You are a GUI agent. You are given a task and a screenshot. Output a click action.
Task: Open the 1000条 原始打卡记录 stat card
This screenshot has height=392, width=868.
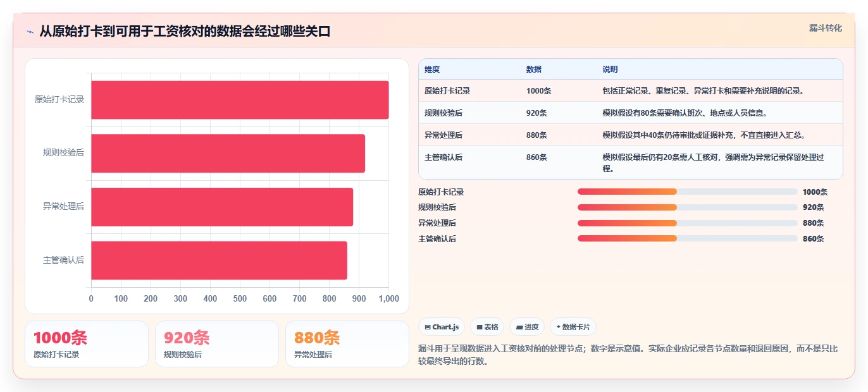click(87, 344)
